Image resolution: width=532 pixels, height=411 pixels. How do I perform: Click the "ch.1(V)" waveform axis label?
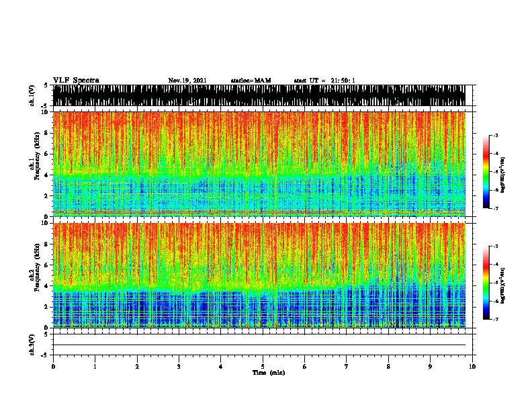point(32,95)
